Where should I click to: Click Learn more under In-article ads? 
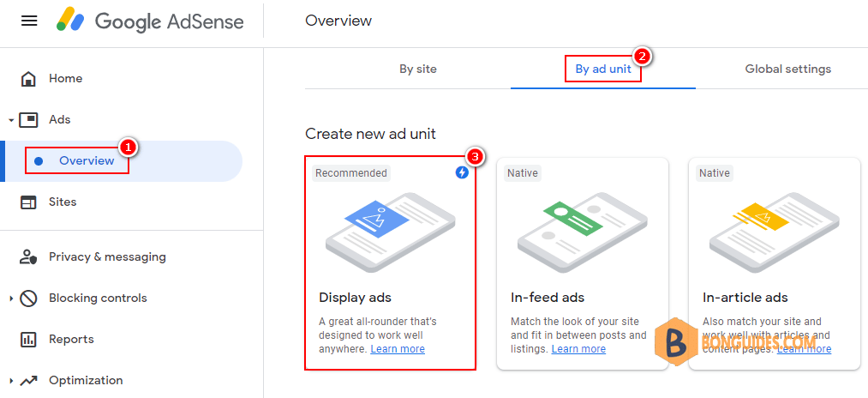click(x=804, y=349)
